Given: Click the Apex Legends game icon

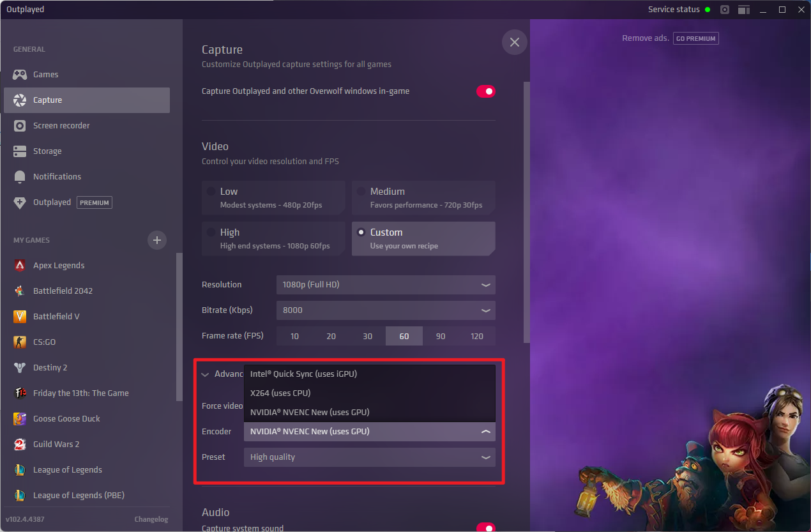Looking at the screenshot, I should click(x=20, y=266).
